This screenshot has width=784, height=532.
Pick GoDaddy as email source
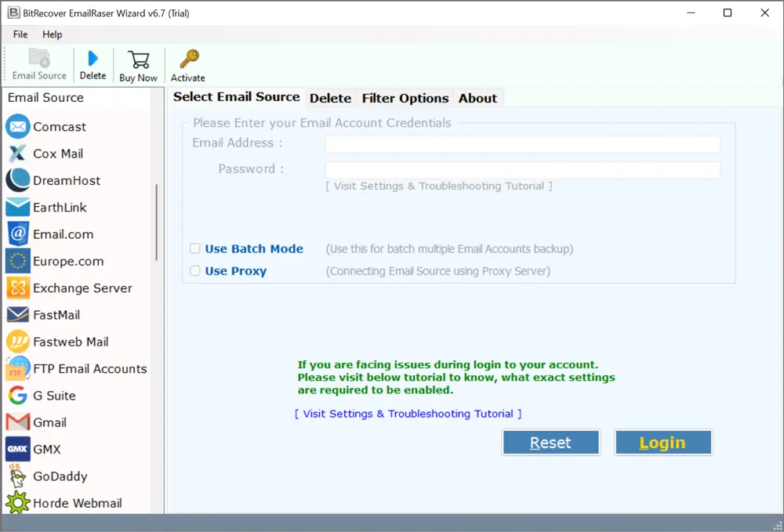tap(60, 476)
